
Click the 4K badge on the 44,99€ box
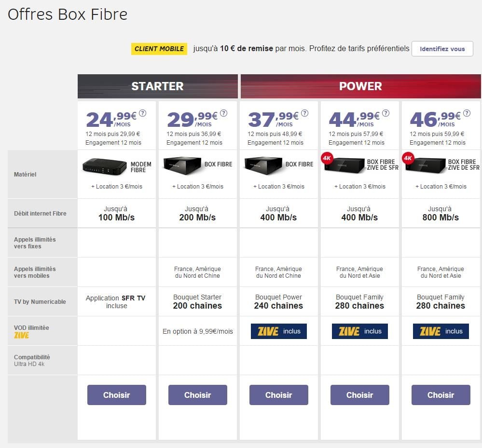click(328, 158)
